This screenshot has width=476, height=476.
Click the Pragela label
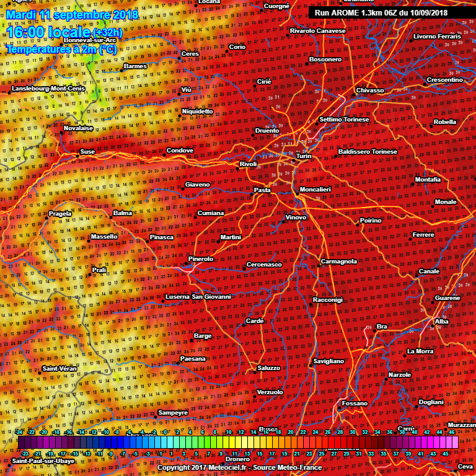click(x=60, y=214)
